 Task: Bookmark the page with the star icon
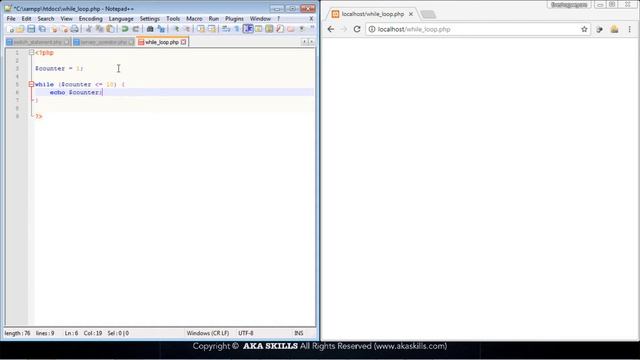click(x=584, y=29)
